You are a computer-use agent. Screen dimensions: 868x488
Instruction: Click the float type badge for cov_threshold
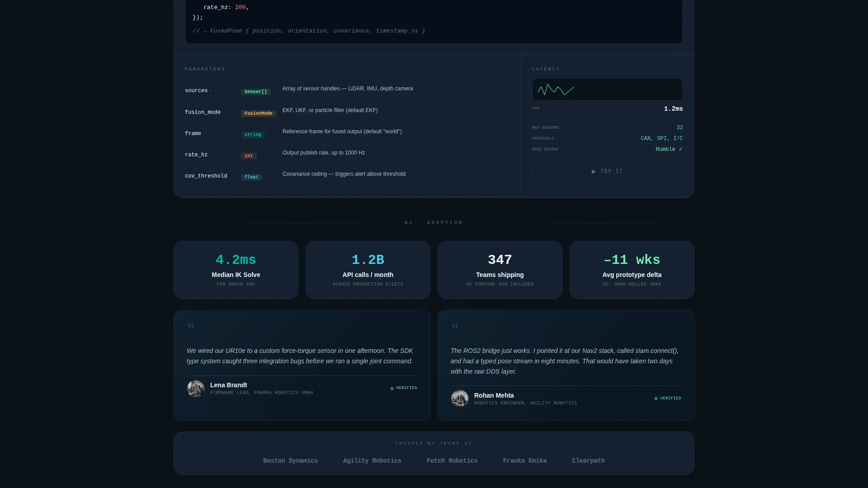(251, 177)
